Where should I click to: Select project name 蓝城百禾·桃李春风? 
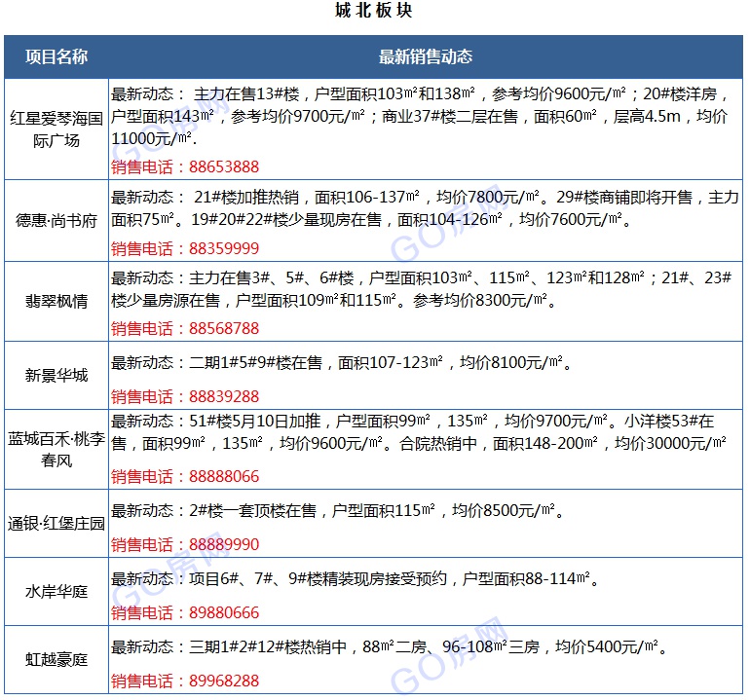(56, 450)
